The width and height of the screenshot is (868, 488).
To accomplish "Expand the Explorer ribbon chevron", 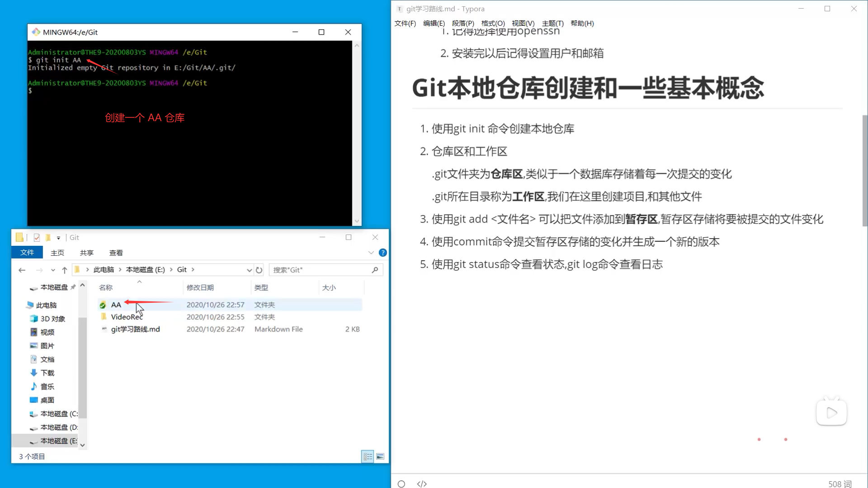I will [371, 253].
